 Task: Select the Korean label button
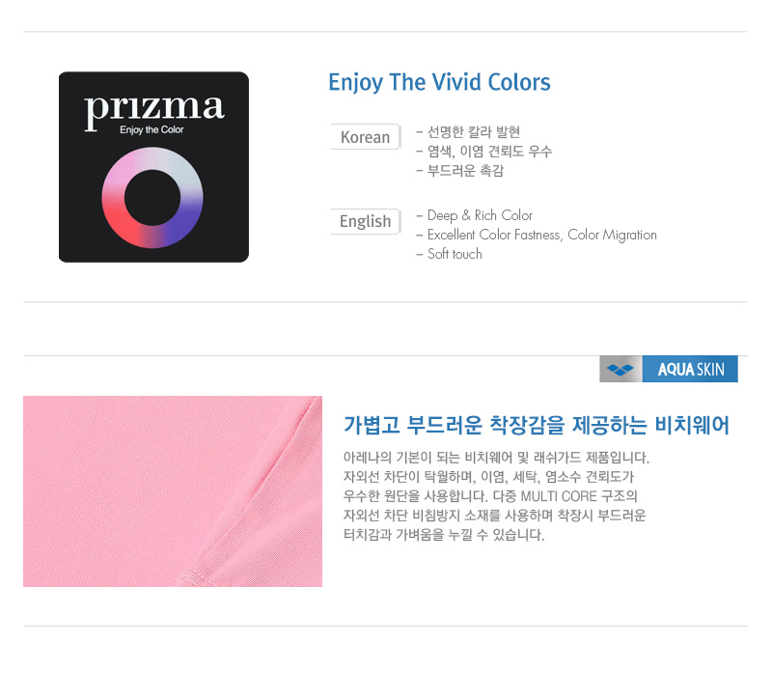pyautogui.click(x=366, y=137)
